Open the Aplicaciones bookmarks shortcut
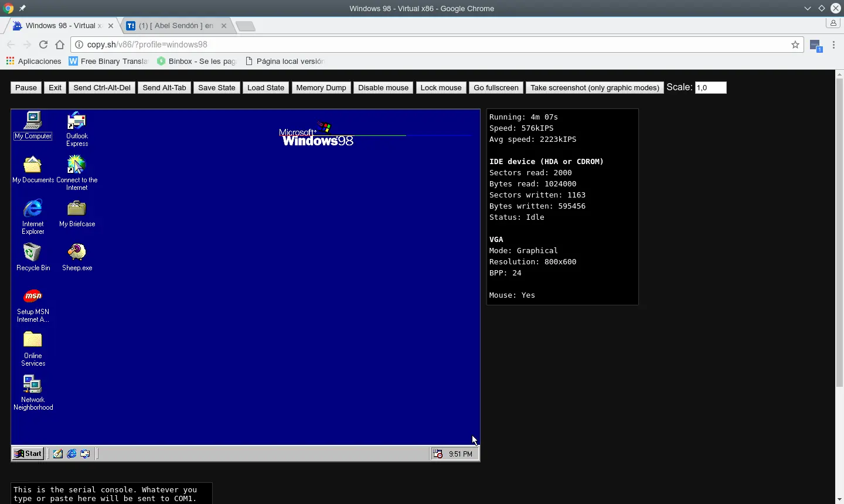The height and width of the screenshot is (504, 844). [33, 61]
